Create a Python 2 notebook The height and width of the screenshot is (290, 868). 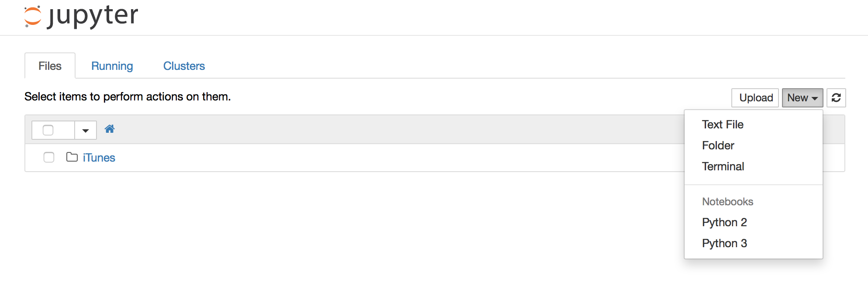pyautogui.click(x=724, y=222)
